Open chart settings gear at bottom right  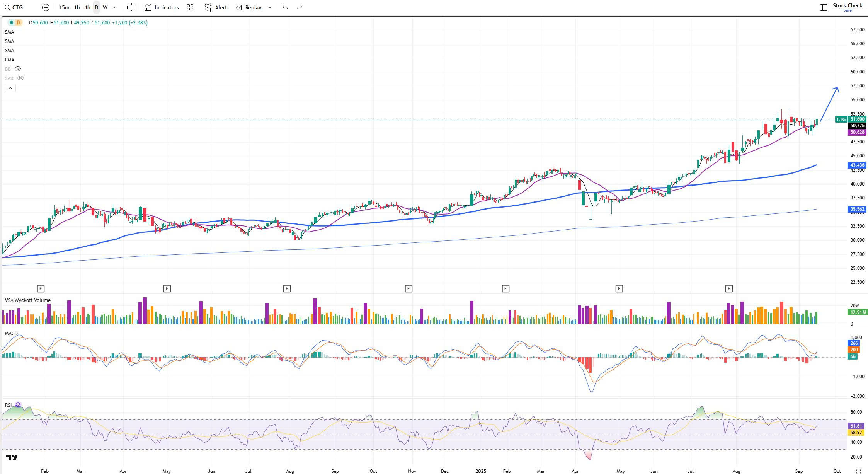[x=858, y=471]
